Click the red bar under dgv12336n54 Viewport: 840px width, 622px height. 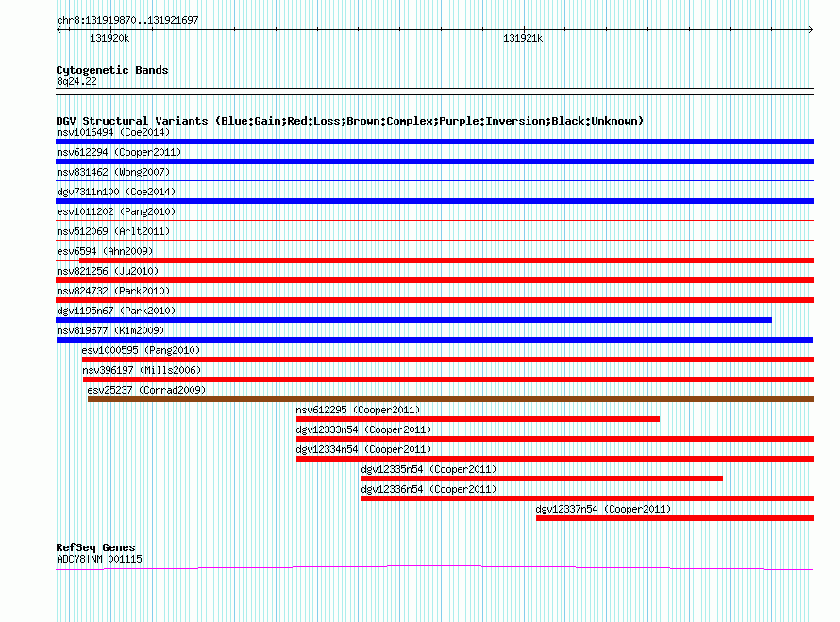coord(588,498)
